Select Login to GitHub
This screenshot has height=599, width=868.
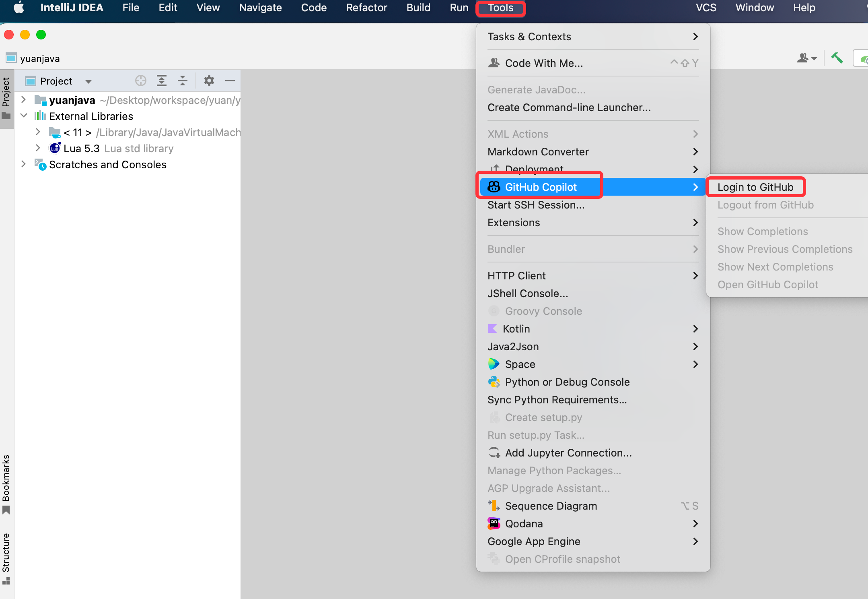click(755, 187)
